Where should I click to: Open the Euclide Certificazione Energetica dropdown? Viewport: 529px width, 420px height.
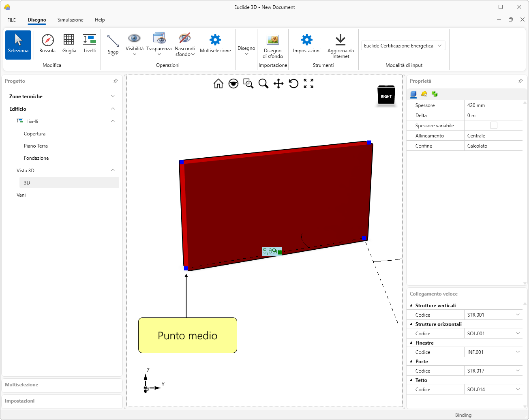[x=403, y=46]
